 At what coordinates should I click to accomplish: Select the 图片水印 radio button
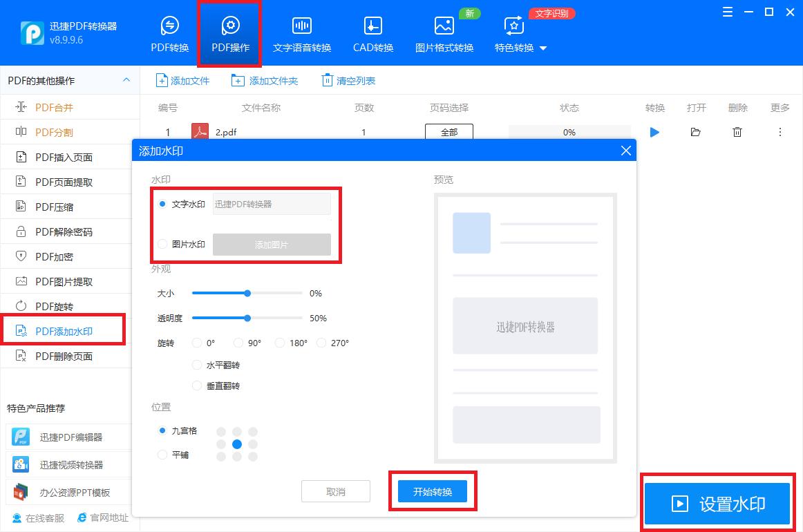(x=162, y=244)
